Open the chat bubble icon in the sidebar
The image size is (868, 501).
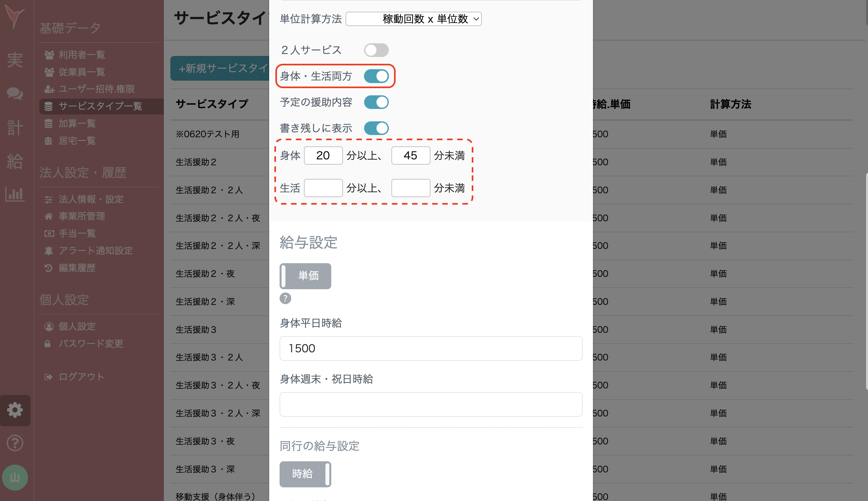[x=15, y=94]
